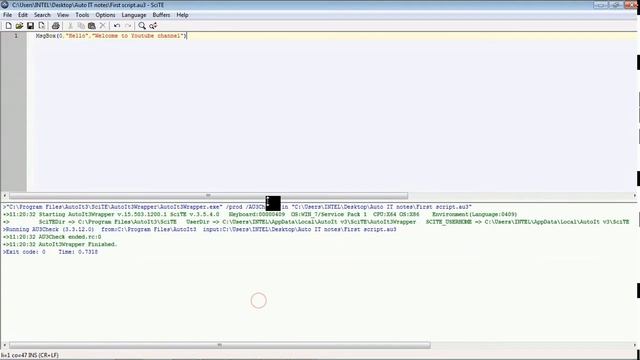Click the "Welcome to Youtube channel" string
The width and height of the screenshot is (640, 360).
pos(138,36)
